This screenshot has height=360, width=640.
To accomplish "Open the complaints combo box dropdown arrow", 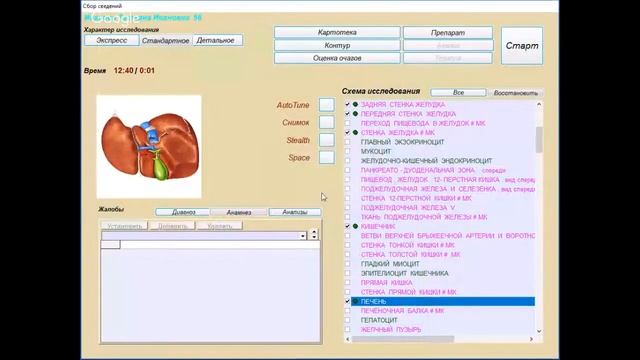I will tap(302, 236).
